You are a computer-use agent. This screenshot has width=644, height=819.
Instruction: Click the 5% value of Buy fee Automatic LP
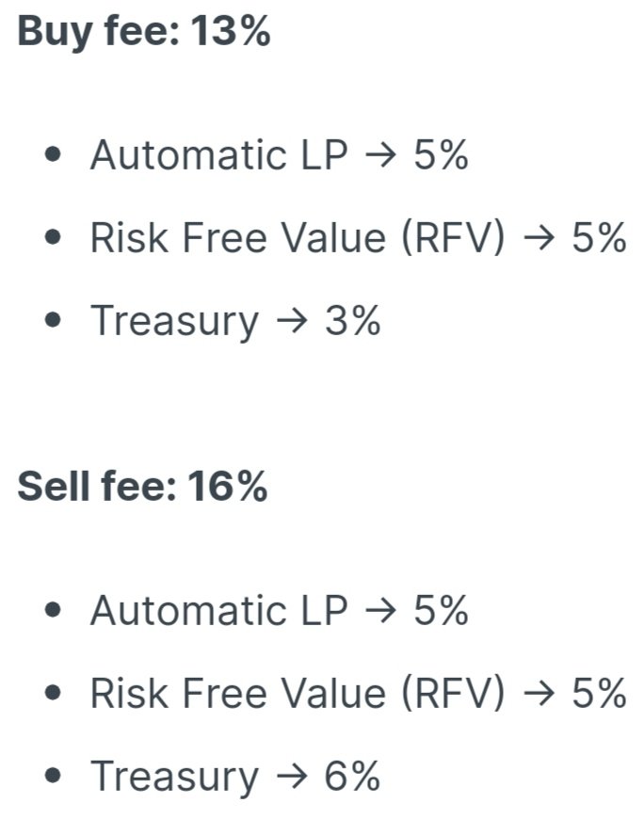[x=442, y=155]
